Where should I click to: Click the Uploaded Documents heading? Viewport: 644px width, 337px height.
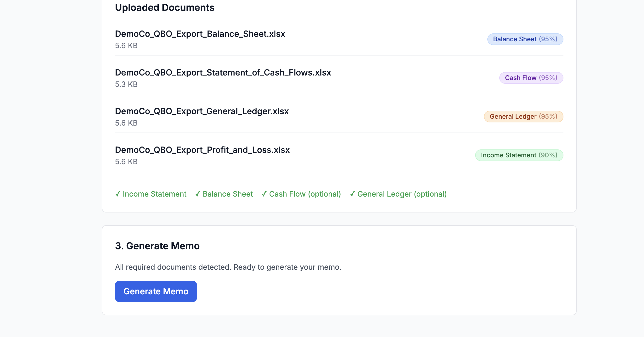tap(165, 7)
